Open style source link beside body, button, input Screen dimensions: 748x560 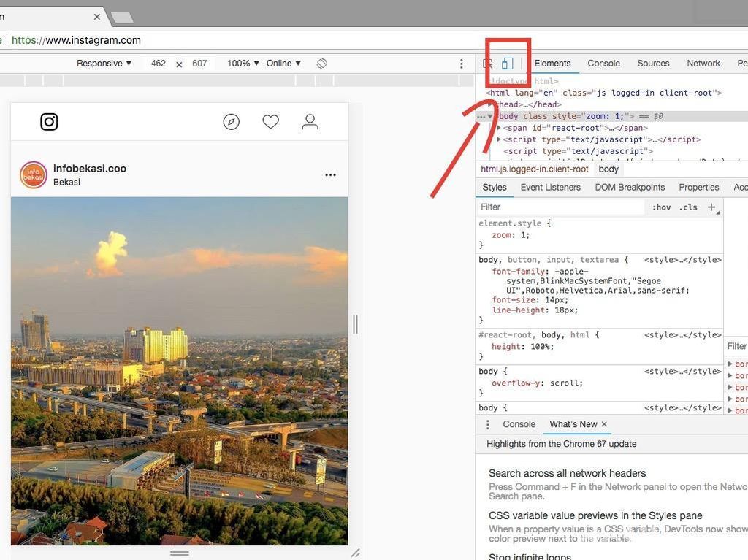[683, 260]
